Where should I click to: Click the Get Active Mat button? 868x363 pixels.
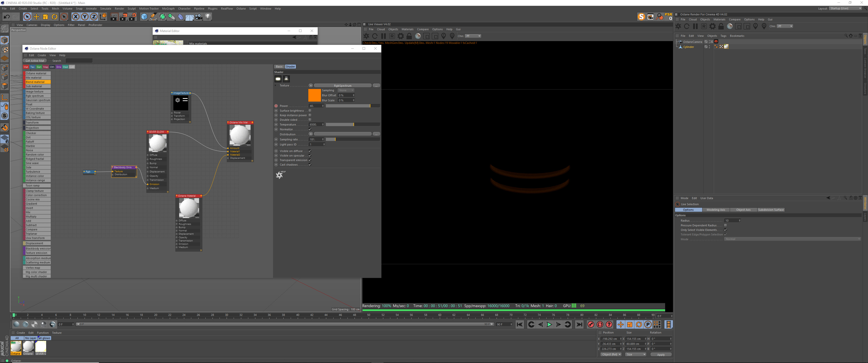tap(35, 61)
